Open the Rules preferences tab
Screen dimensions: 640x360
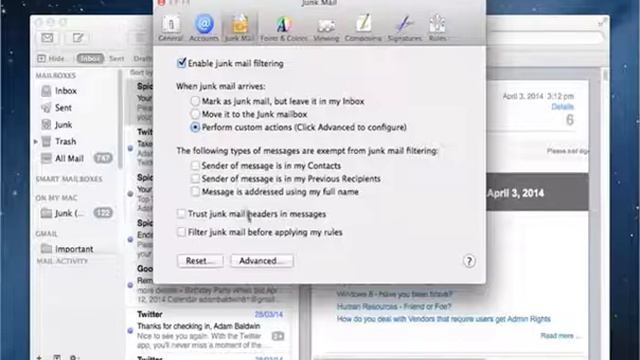[x=437, y=28]
